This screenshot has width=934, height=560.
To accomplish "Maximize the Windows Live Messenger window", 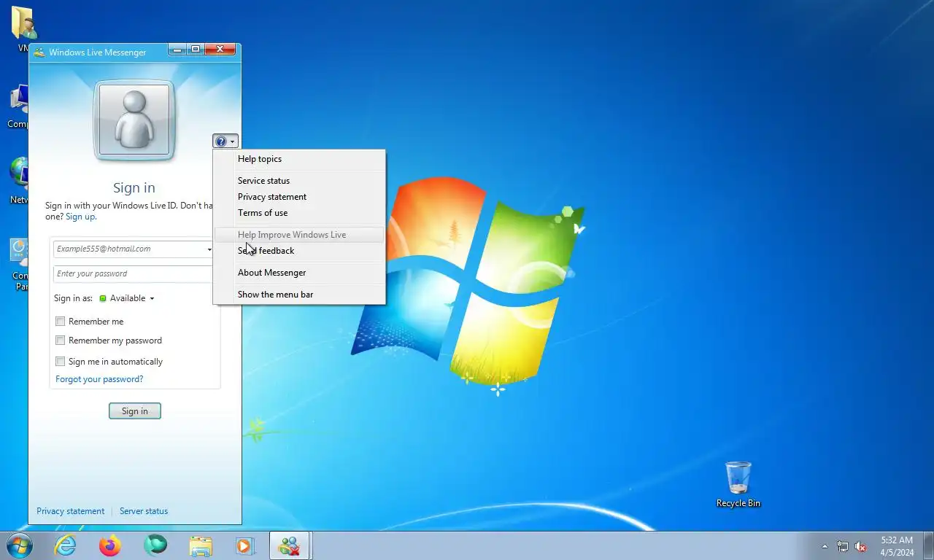I will [x=196, y=50].
